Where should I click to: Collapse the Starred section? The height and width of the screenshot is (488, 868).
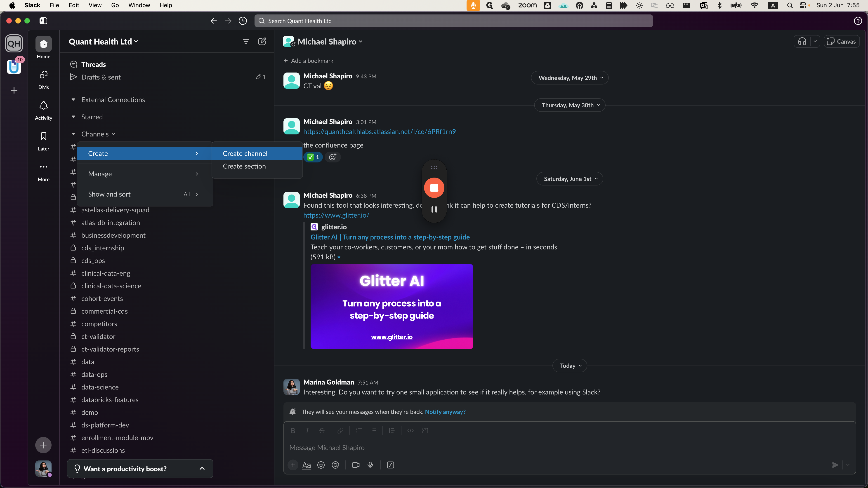coord(73,117)
